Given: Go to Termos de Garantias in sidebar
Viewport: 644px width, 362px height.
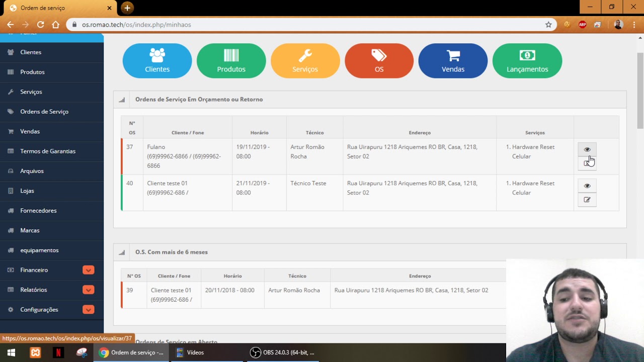Looking at the screenshot, I should coord(51,151).
